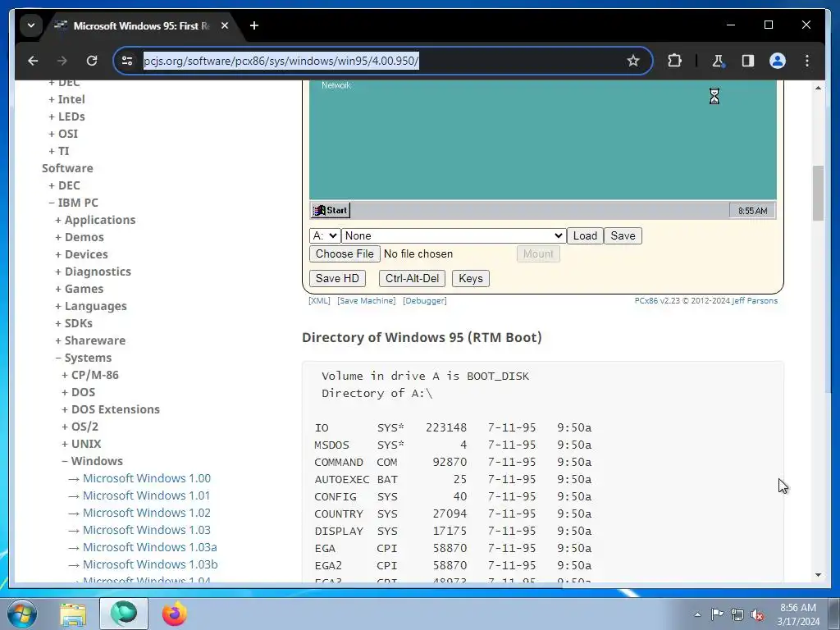Open Microsoft Windows 1.02 link
This screenshot has width=840, height=630.
click(x=146, y=513)
